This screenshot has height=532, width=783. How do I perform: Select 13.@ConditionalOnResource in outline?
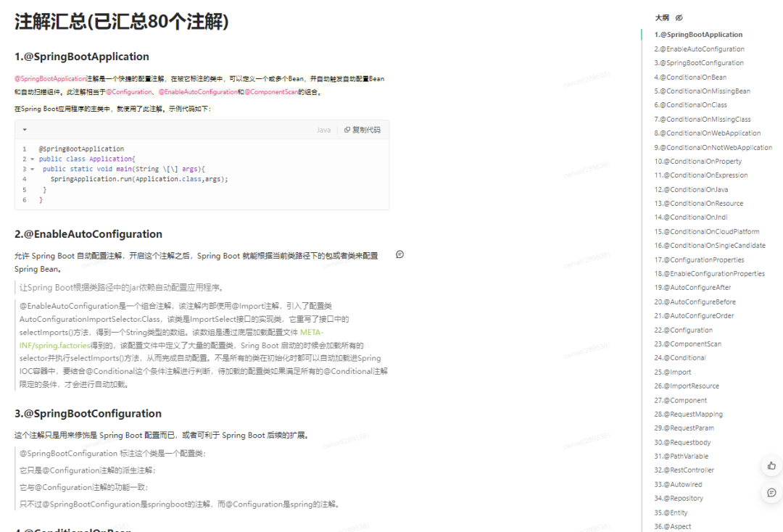point(699,204)
